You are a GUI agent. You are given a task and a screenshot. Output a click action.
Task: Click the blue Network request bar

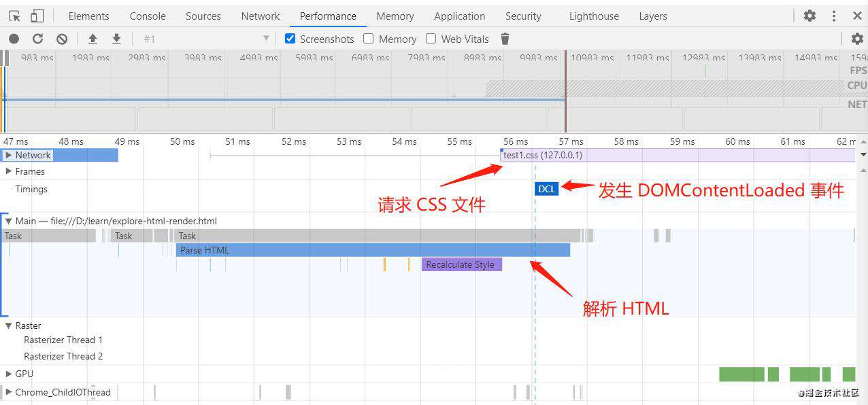(59, 155)
